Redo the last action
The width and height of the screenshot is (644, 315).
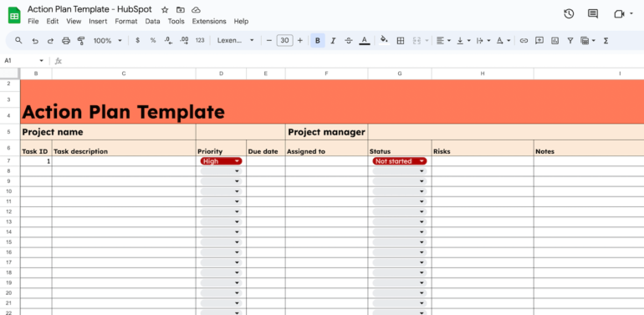[x=50, y=41]
